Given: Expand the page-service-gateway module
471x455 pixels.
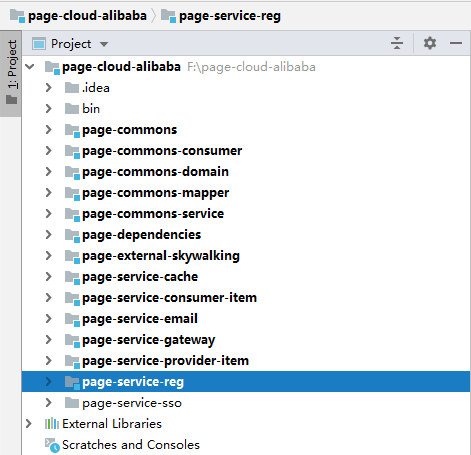Looking at the screenshot, I should pyautogui.click(x=49, y=340).
